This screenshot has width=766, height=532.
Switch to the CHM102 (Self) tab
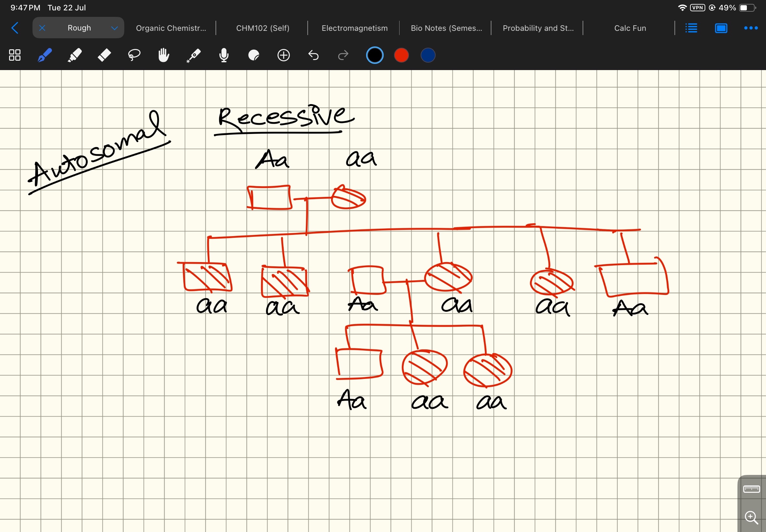[263, 28]
